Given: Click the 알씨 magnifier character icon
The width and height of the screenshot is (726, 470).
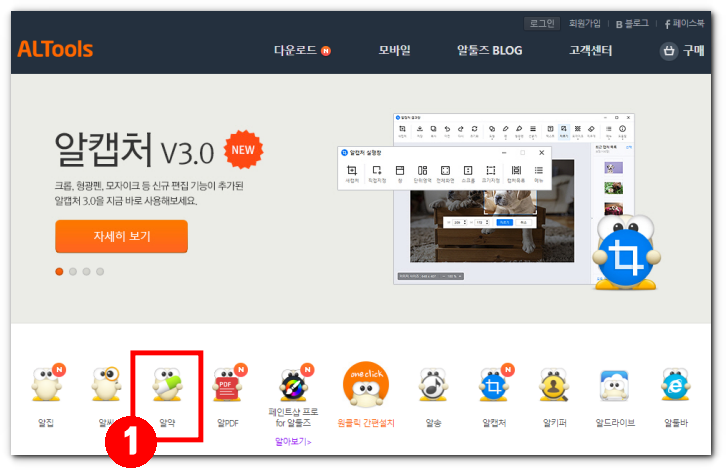Looking at the screenshot, I should click(x=106, y=383).
